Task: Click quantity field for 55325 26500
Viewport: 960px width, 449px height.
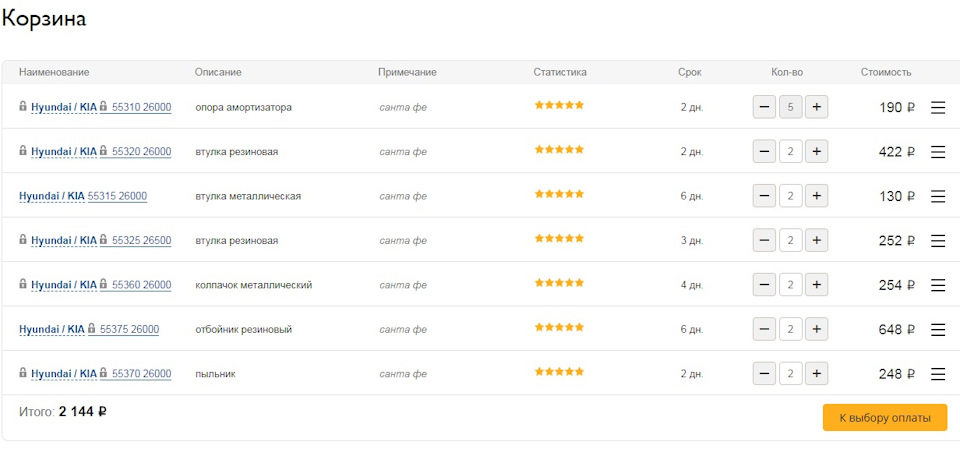Action: 790,241
